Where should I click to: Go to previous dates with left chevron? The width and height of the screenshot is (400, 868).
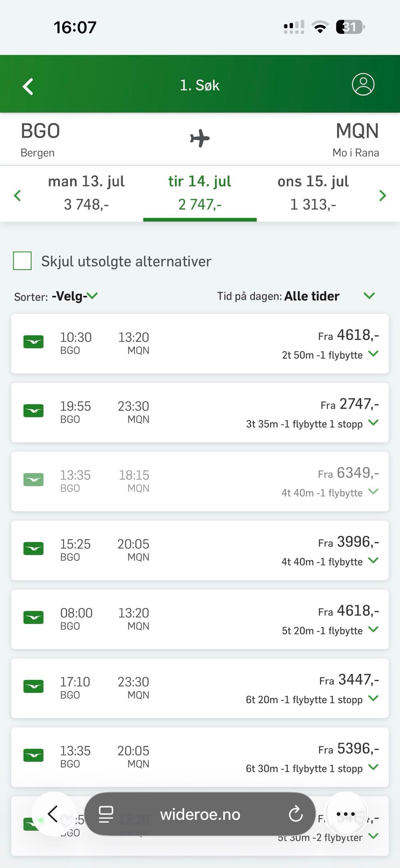[17, 195]
